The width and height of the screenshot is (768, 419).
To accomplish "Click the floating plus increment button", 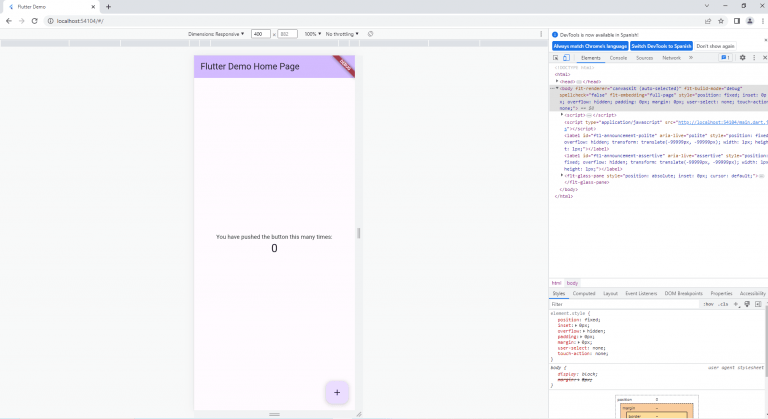I will 337,393.
